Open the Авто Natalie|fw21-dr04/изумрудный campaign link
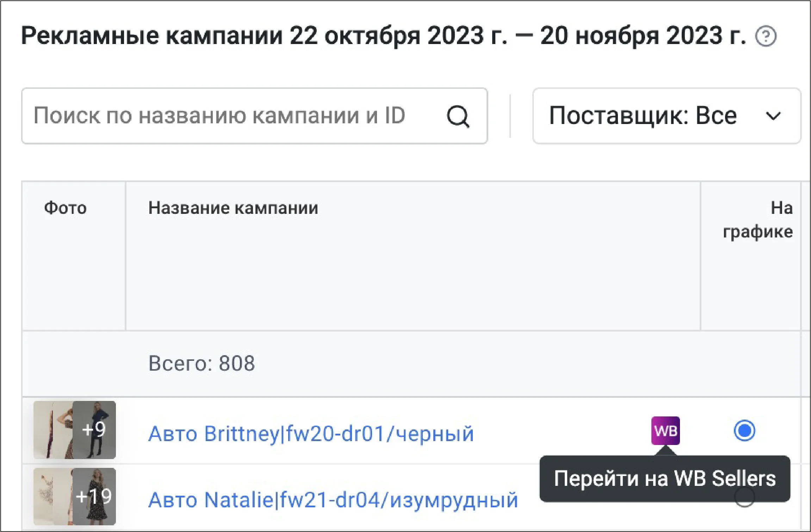 tap(333, 500)
